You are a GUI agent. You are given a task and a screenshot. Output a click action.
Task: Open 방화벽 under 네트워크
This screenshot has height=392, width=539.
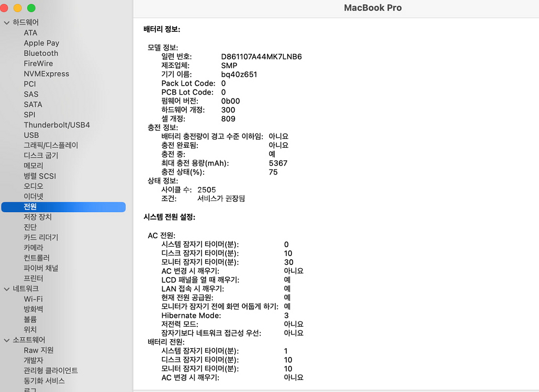point(33,309)
